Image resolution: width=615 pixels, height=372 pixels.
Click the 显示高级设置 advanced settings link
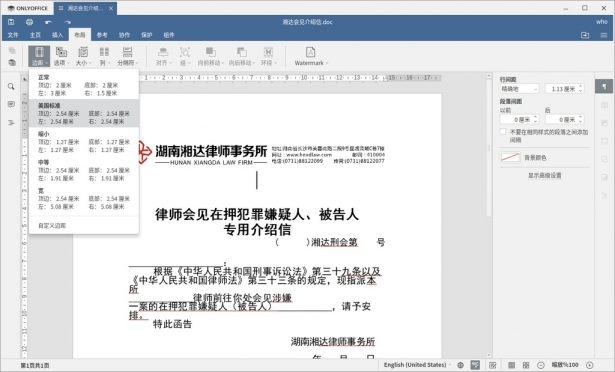(544, 175)
